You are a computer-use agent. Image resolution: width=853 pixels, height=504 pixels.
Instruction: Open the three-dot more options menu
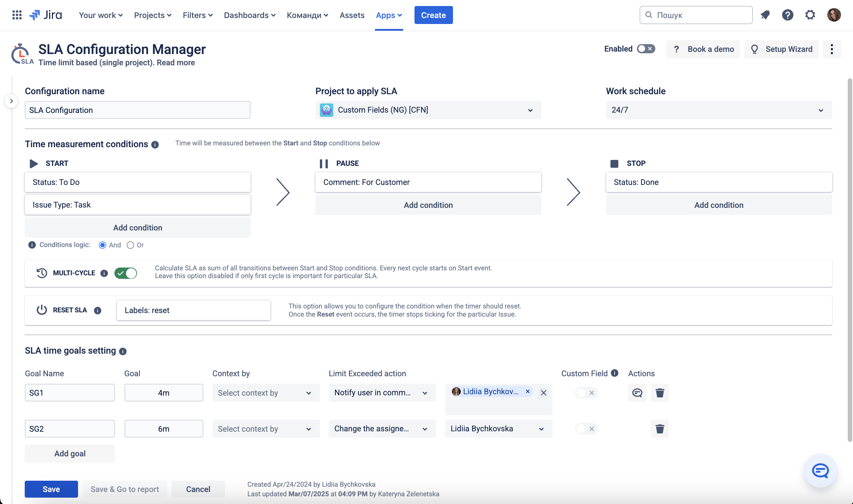(831, 49)
